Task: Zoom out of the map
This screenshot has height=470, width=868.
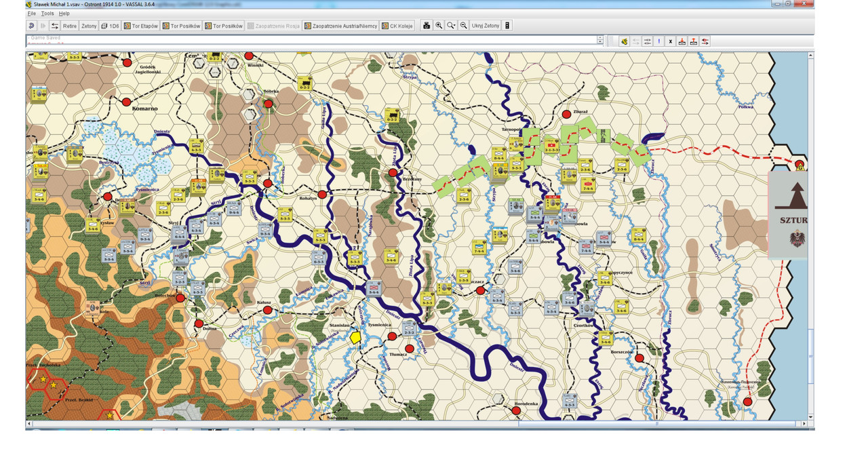Action: [464, 26]
